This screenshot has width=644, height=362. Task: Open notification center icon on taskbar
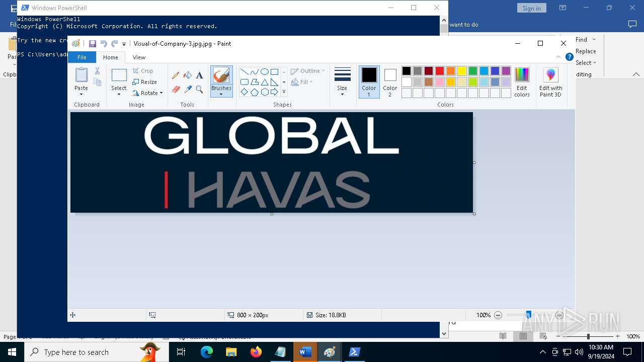[x=627, y=352]
